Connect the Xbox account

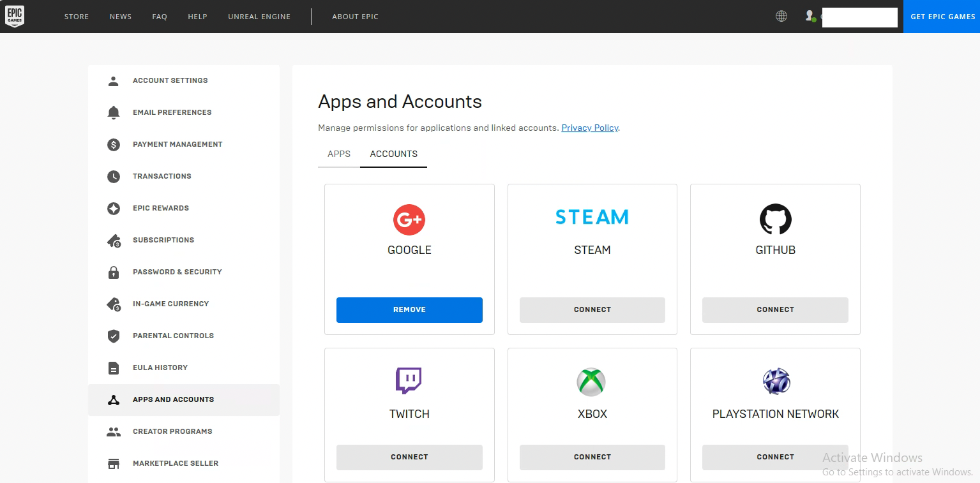592,457
